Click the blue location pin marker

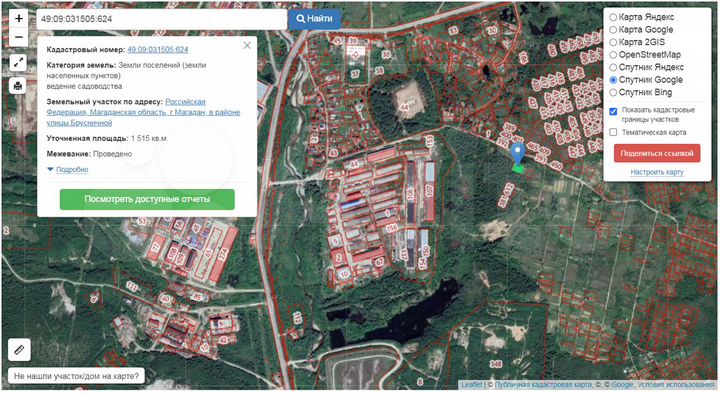pos(518,153)
